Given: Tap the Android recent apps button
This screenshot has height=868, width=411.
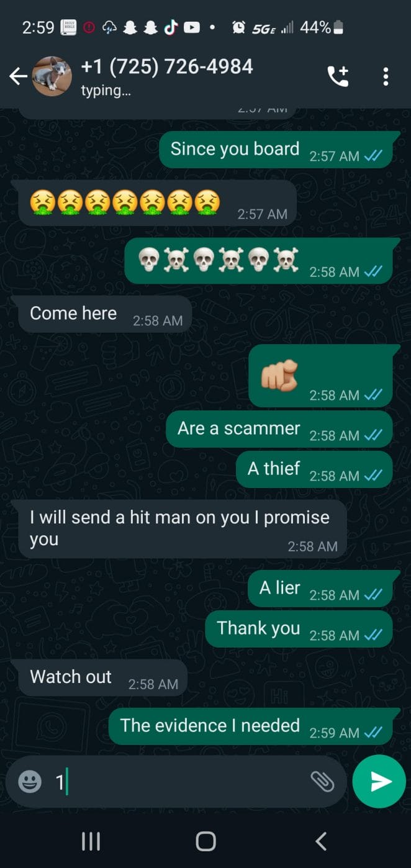Looking at the screenshot, I should click(x=91, y=841).
